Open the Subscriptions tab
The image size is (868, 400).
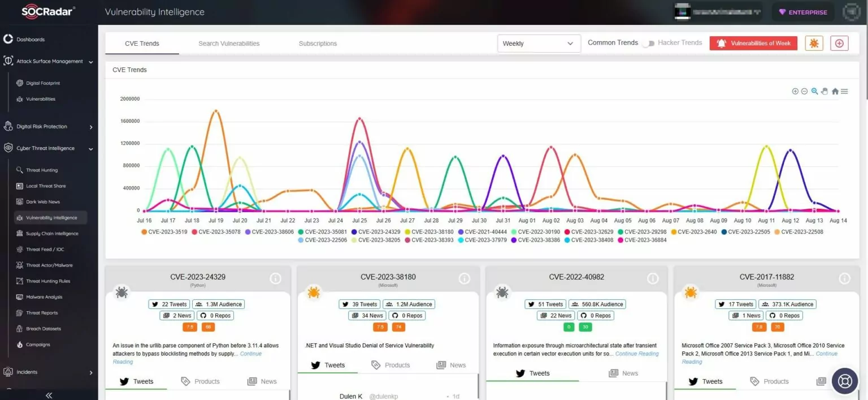317,43
